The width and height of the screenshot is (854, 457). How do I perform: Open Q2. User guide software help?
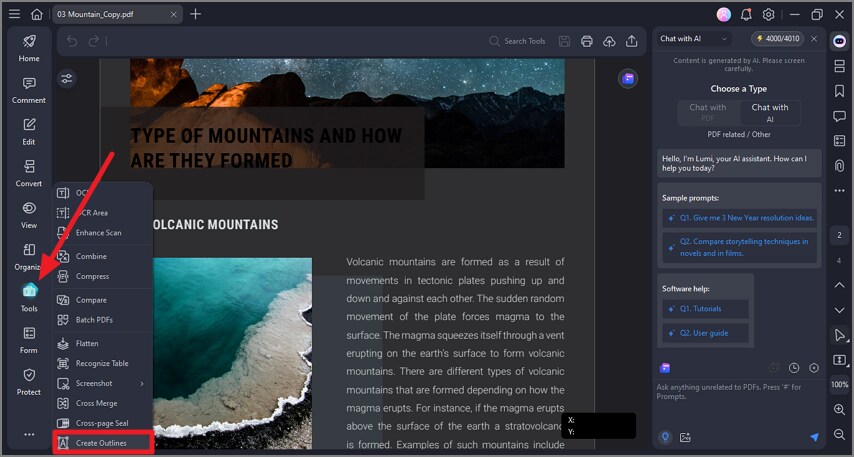[705, 333]
